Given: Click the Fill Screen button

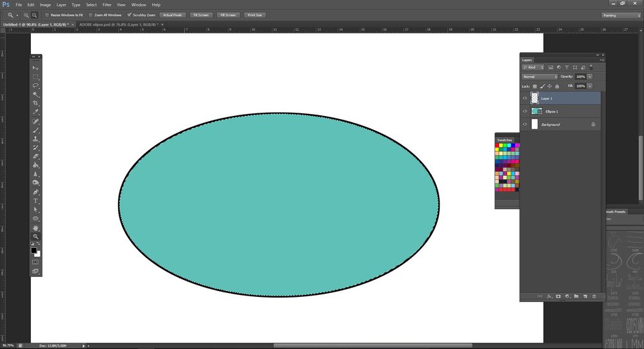Looking at the screenshot, I should (228, 15).
